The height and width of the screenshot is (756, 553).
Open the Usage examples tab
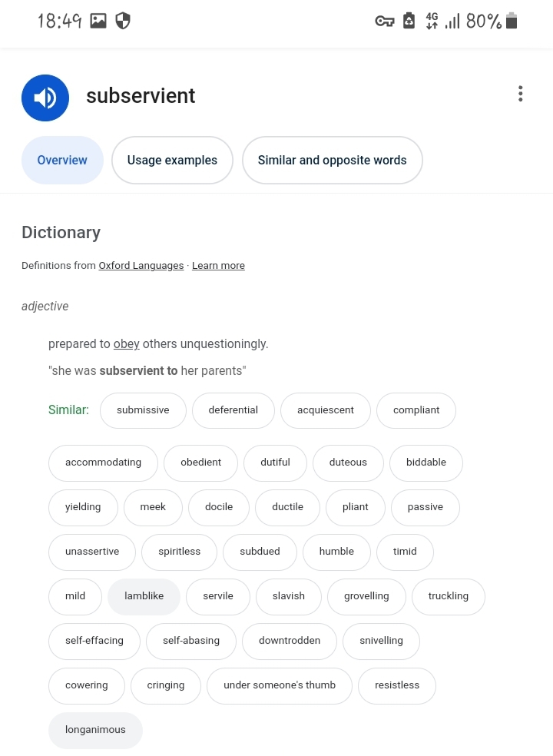pos(172,160)
